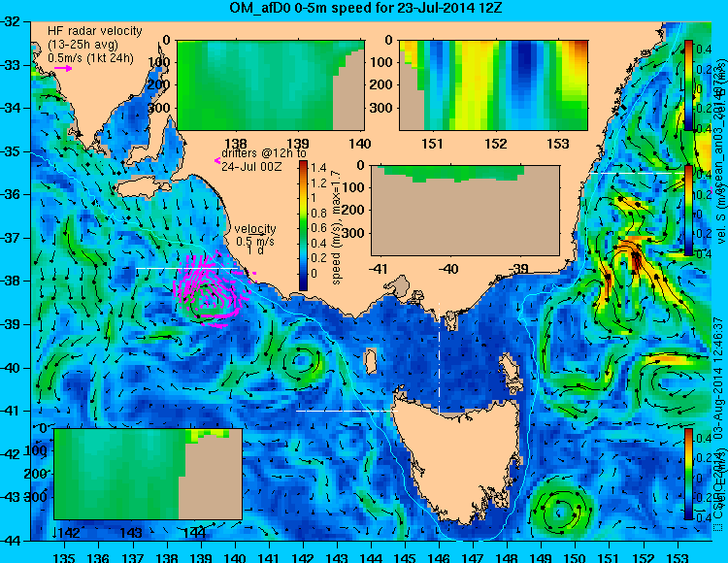Select the 'HF radar velocity' legend text

pos(95,31)
